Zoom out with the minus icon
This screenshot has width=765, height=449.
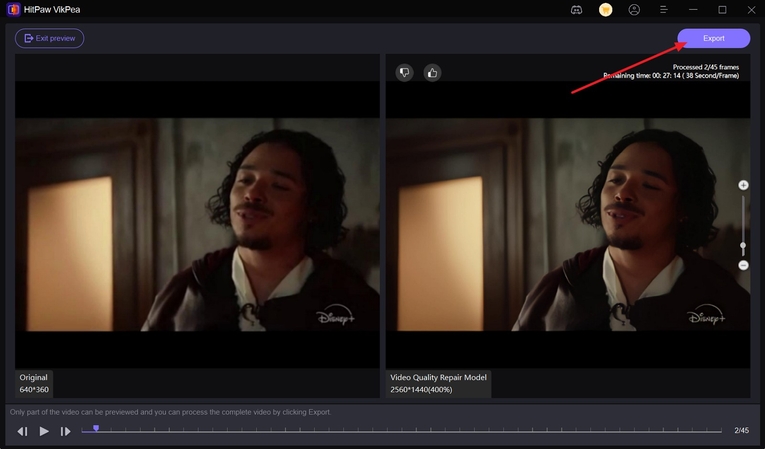pos(743,265)
